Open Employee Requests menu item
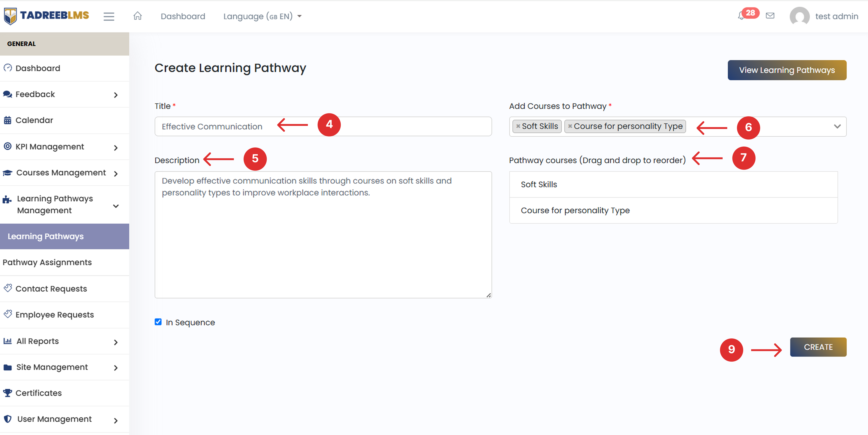This screenshot has height=435, width=868. (64, 315)
